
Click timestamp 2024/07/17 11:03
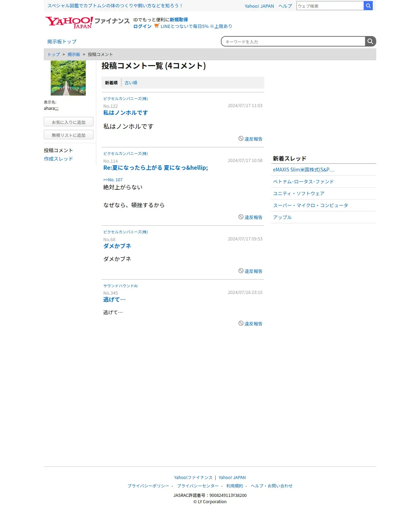coord(245,105)
